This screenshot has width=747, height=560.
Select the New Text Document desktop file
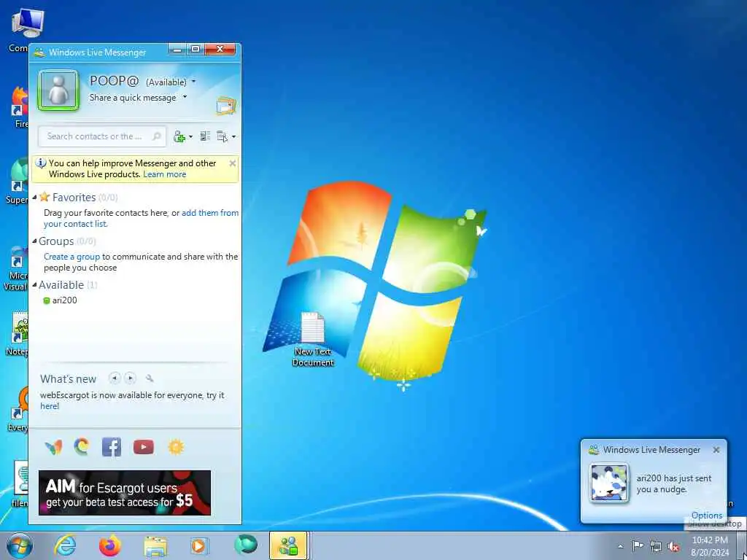tap(313, 340)
